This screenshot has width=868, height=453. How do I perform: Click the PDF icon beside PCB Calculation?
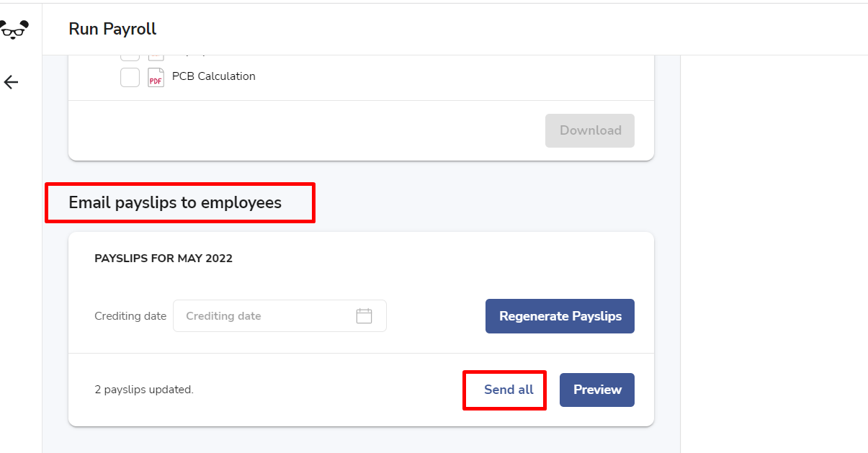click(156, 77)
